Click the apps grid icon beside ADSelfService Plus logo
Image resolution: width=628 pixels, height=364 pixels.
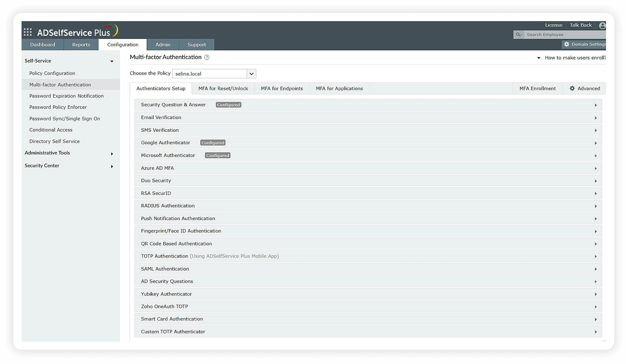(28, 31)
